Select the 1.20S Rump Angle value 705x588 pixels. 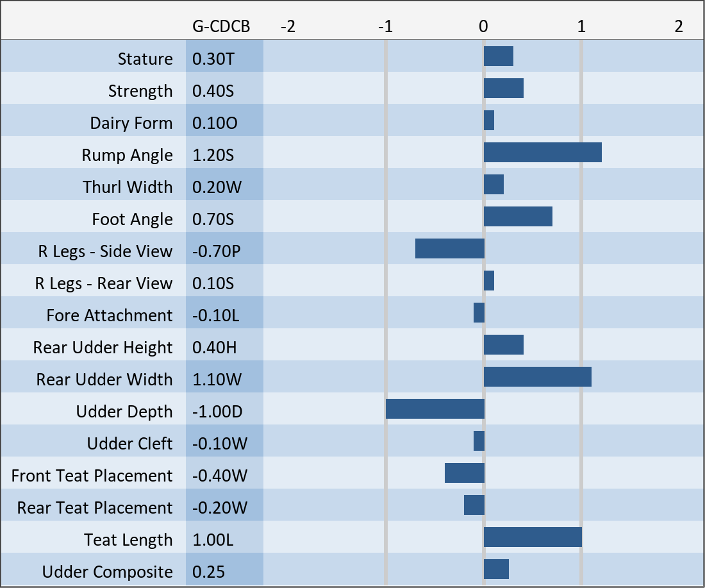click(213, 155)
